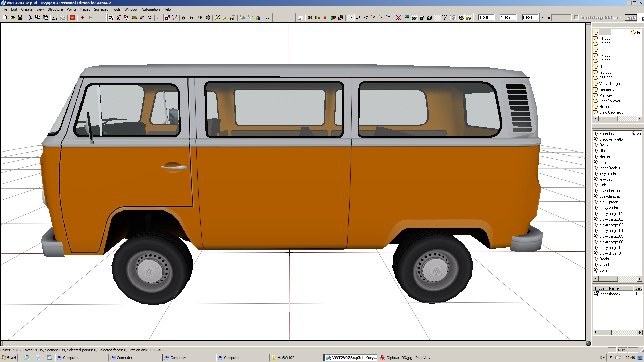644x362 pixels.
Task: Click the Copy icon in toolbar
Action: (38, 18)
